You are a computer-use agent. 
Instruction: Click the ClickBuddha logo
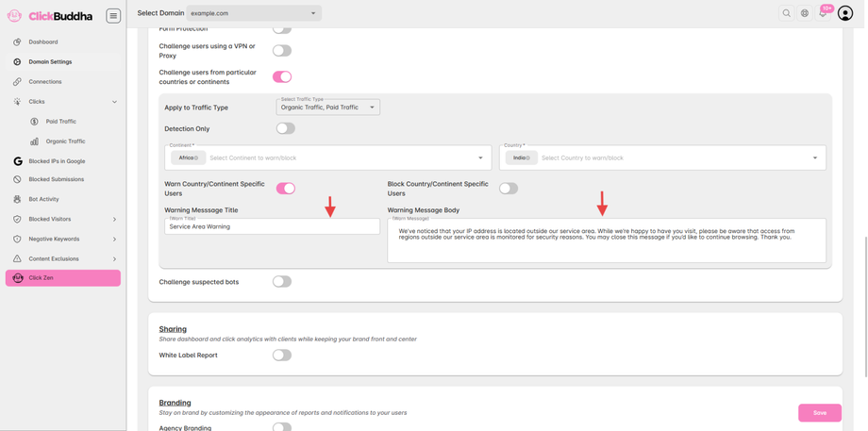coord(51,16)
